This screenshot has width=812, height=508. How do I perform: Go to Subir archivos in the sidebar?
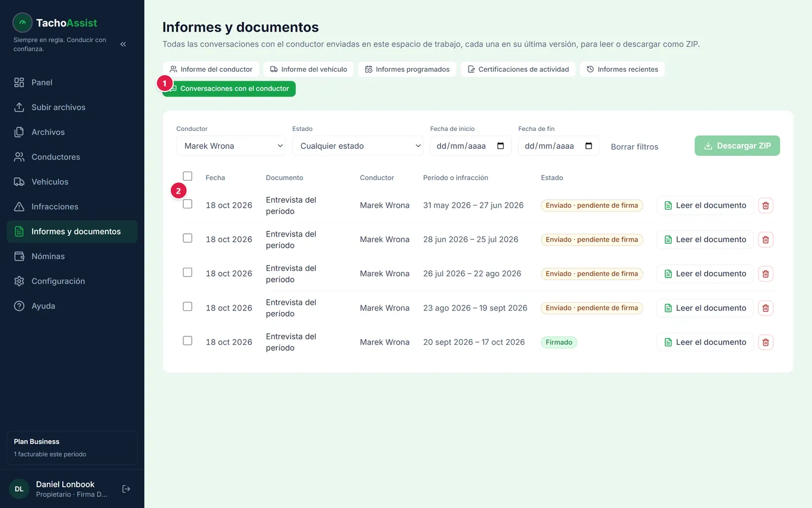tap(72, 107)
